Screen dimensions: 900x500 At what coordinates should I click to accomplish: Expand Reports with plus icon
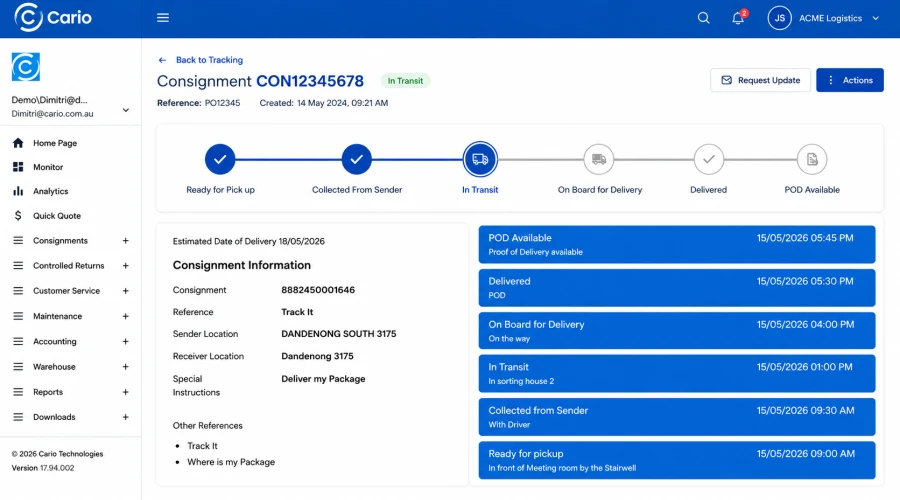coord(125,392)
